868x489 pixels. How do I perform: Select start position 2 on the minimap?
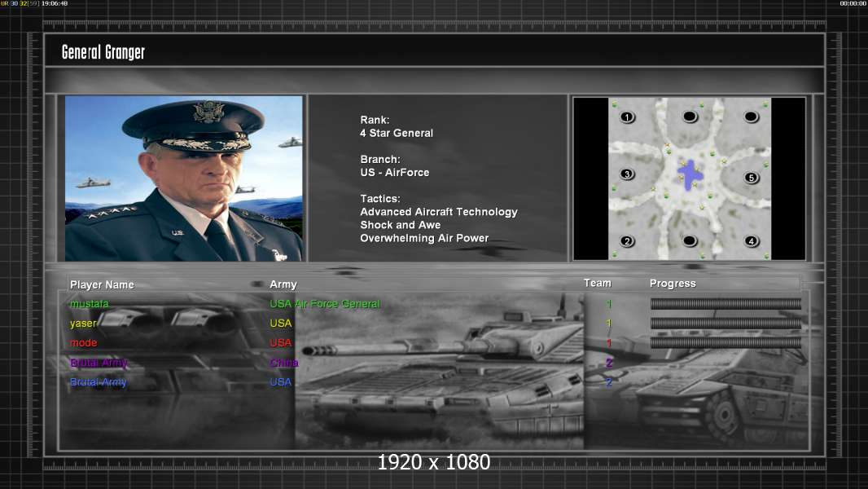click(x=627, y=241)
